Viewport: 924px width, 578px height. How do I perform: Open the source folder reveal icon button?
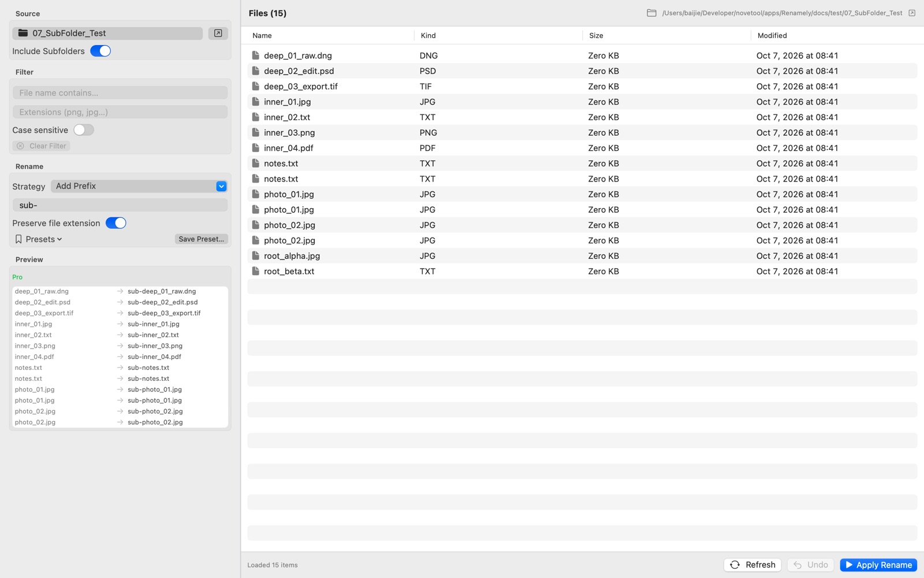tap(218, 33)
